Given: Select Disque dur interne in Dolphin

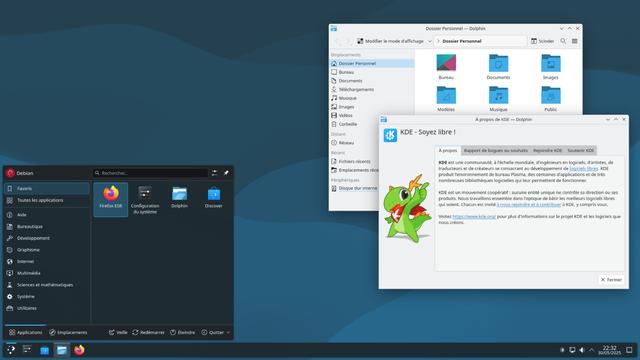Looking at the screenshot, I should click(354, 188).
